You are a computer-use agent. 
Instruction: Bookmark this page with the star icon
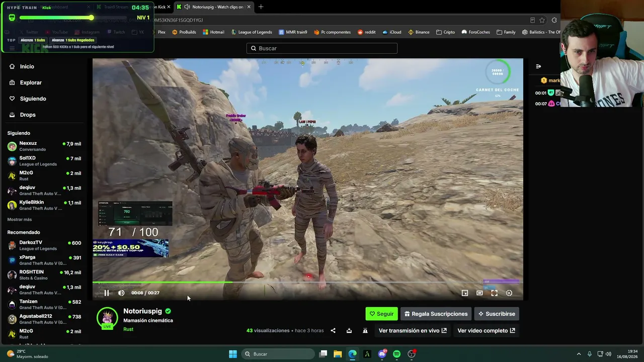click(542, 20)
